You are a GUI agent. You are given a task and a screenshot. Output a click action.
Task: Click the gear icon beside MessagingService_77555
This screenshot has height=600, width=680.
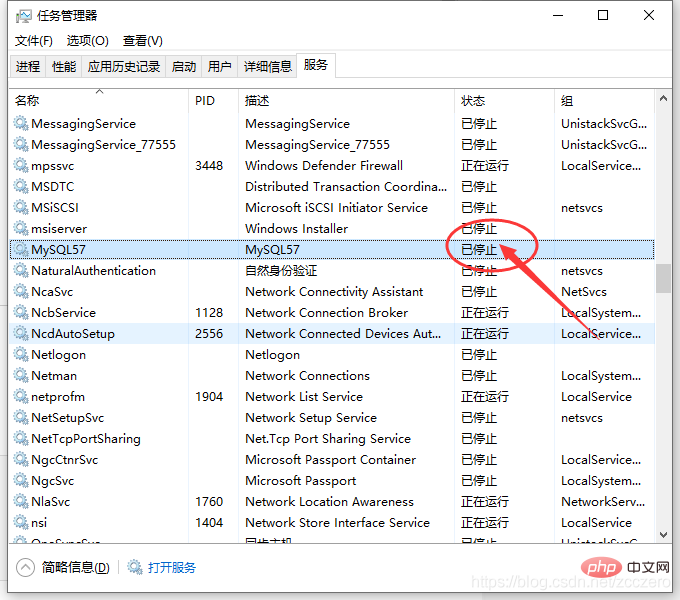pos(20,144)
